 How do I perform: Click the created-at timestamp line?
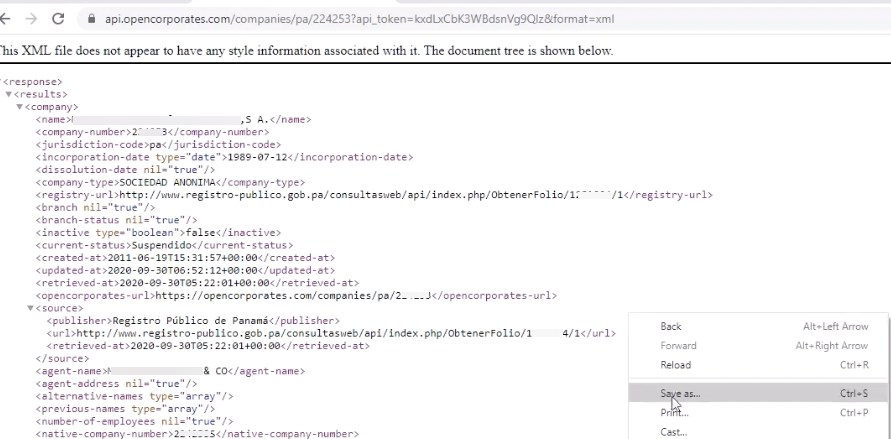(x=185, y=258)
